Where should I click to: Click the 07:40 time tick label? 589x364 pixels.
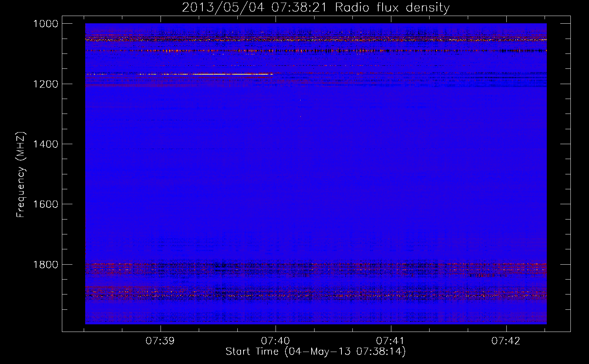tap(276, 341)
